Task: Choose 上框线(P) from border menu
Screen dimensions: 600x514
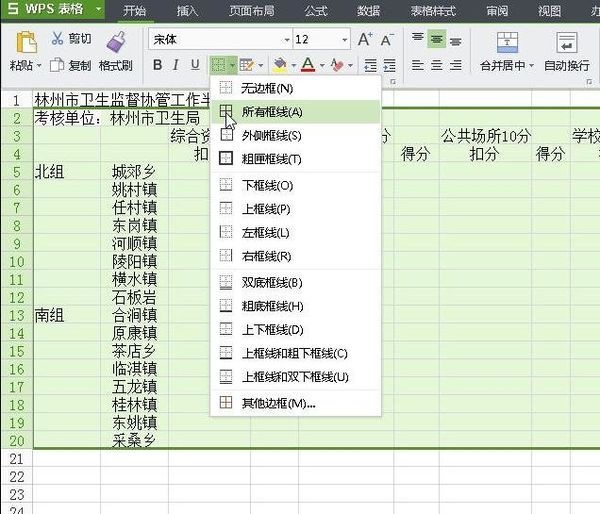Action: [295, 209]
